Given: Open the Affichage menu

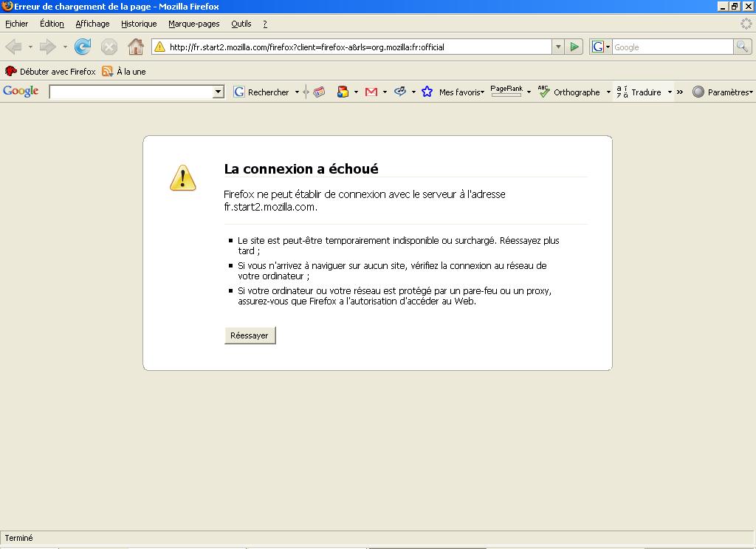Looking at the screenshot, I should [92, 24].
